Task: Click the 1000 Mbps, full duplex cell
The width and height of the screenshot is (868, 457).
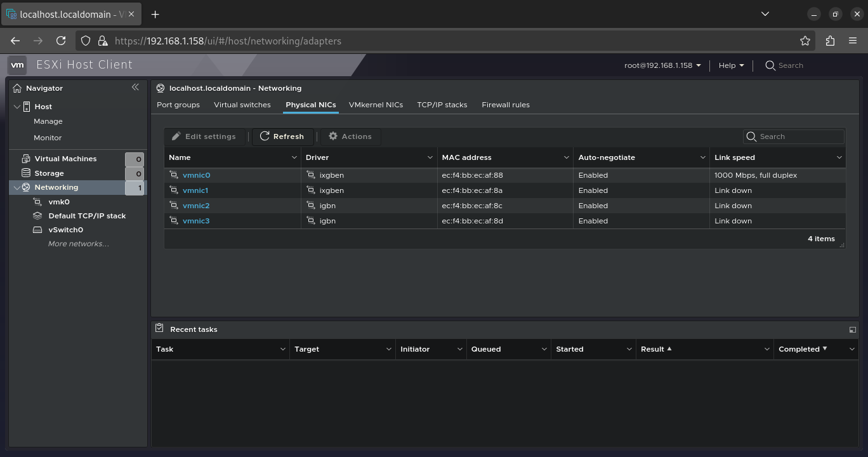Action: [x=756, y=175]
